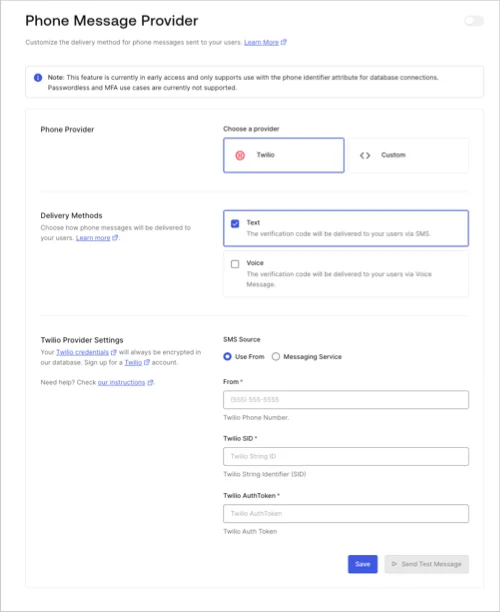500x612 pixels.
Task: Click the Phone Message Provider page title
Action: pos(112,21)
